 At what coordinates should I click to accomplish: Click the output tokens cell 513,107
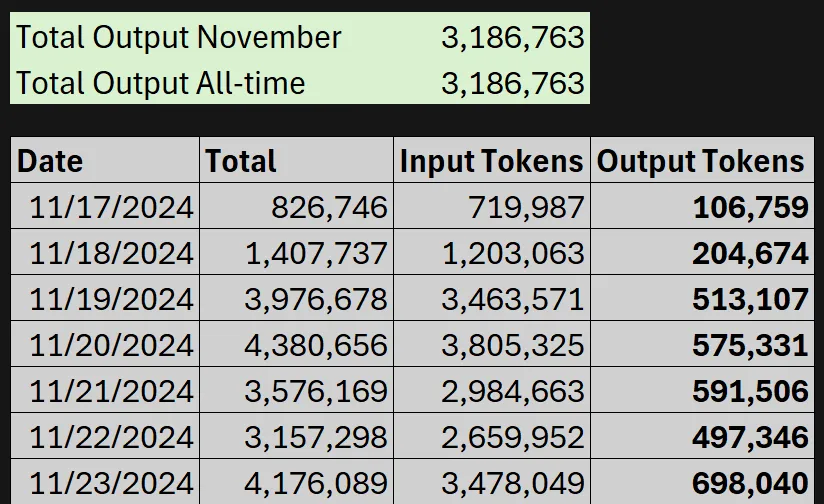pos(703,298)
